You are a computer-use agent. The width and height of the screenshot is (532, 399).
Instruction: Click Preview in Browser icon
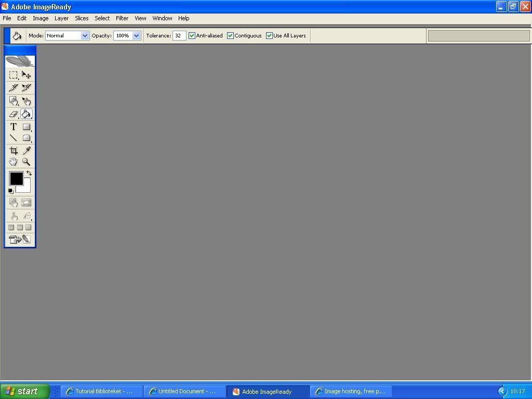(x=26, y=216)
